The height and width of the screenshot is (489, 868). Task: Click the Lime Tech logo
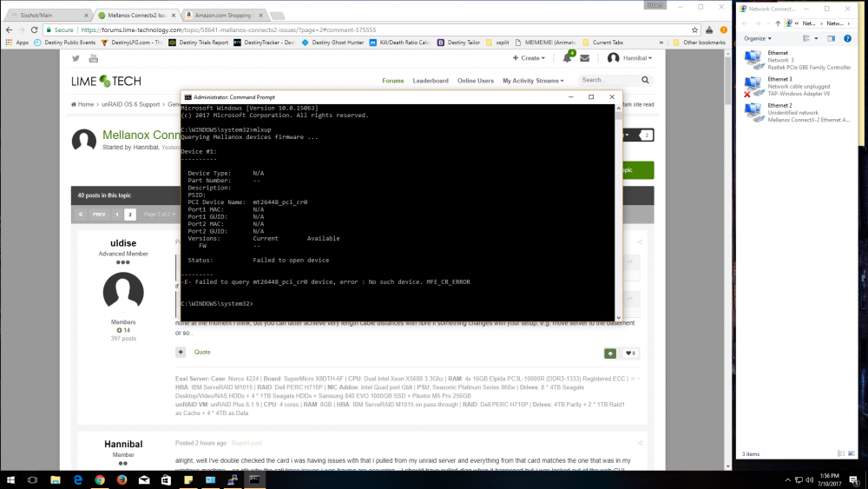[x=106, y=81]
